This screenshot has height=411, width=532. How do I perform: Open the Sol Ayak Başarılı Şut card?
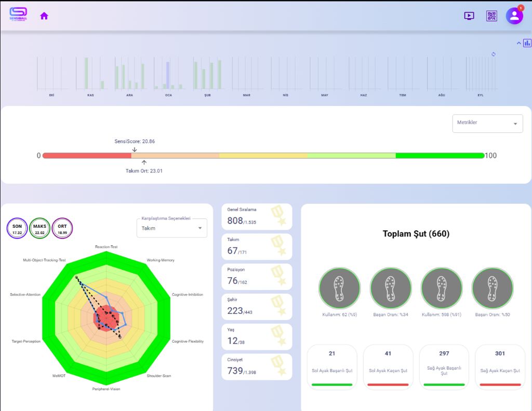[x=332, y=366]
